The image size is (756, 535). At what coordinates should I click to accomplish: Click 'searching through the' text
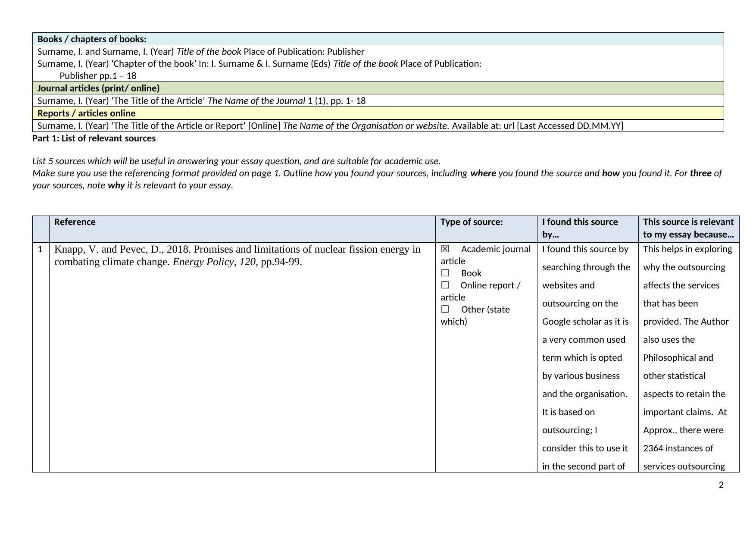coord(586,267)
